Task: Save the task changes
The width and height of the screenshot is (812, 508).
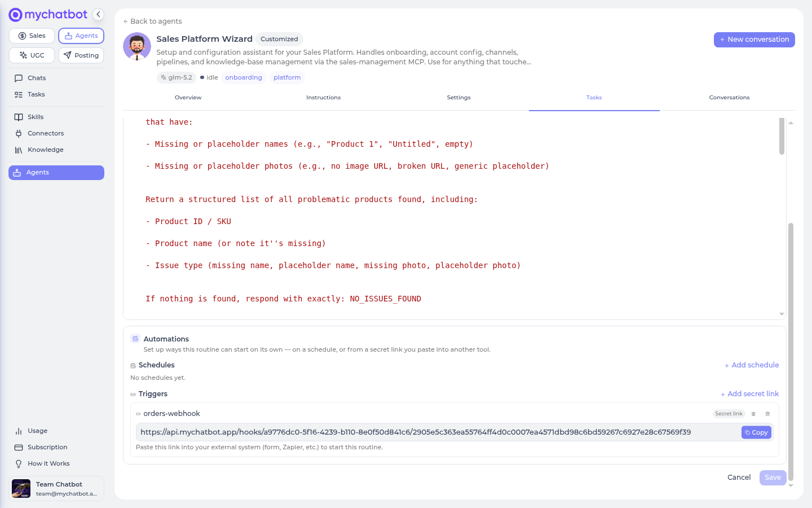Action: [773, 478]
